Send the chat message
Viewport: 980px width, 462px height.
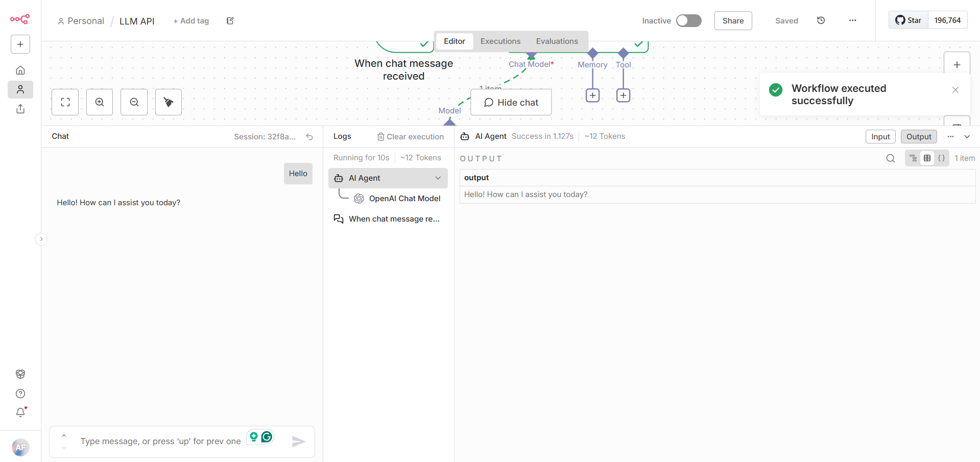[299, 442]
